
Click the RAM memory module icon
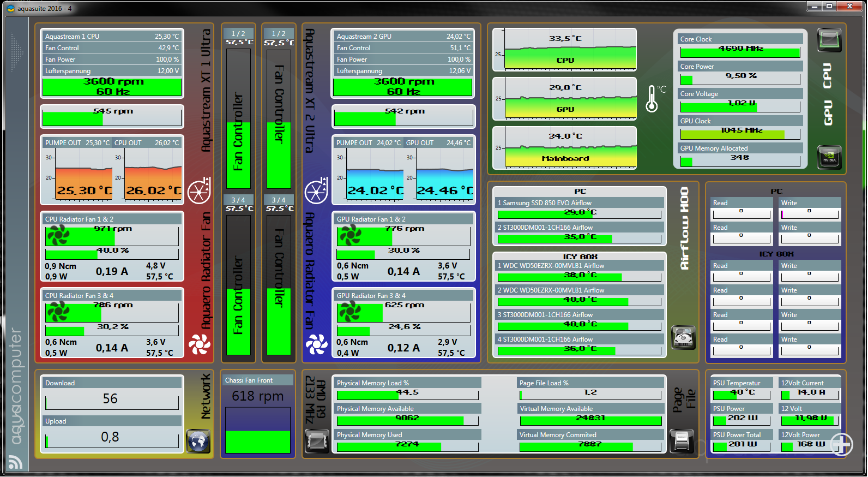tap(316, 440)
